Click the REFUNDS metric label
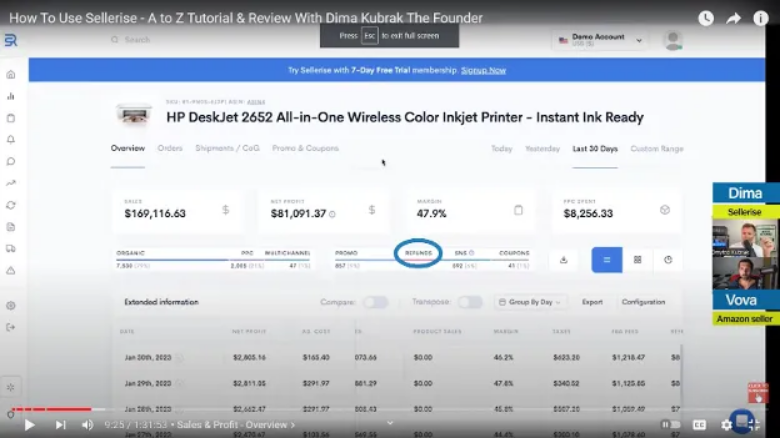Image resolution: width=780 pixels, height=438 pixels. pos(418,253)
